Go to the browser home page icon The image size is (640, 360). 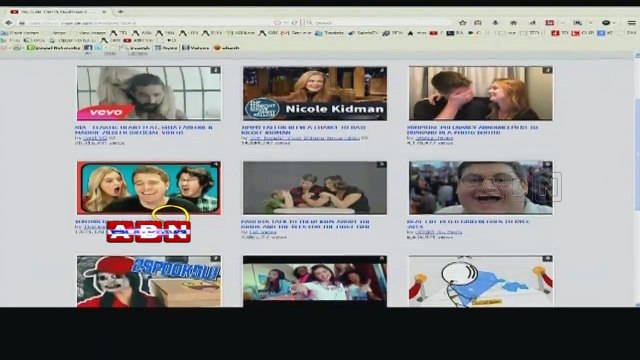513,23
